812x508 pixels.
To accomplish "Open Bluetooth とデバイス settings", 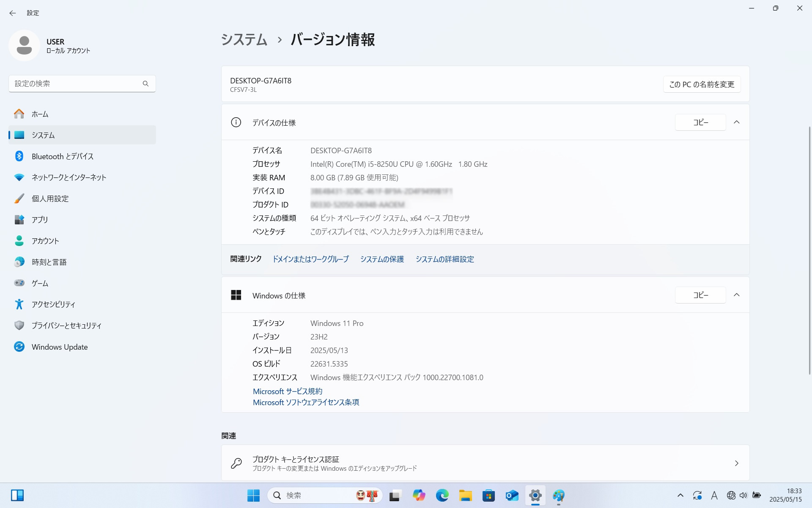I will (82, 156).
